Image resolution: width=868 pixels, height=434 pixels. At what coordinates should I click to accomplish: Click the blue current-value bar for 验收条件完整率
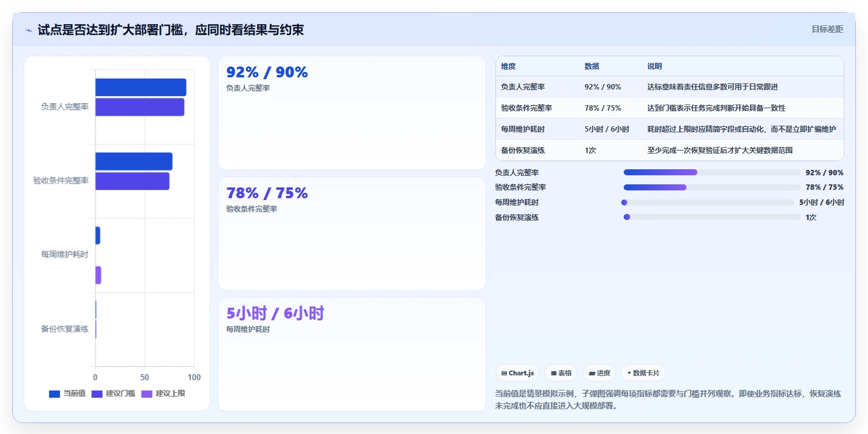(x=134, y=161)
